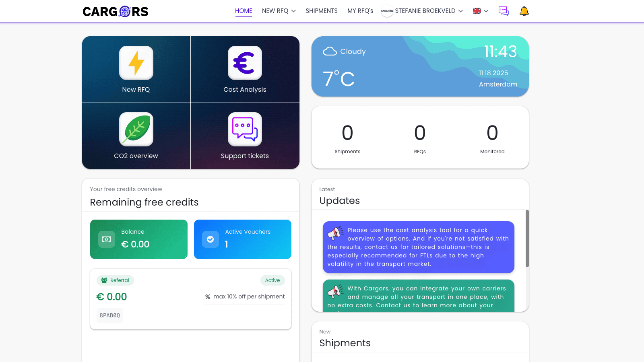Click the cloud weather icon
This screenshot has height=362, width=644.
330,51
